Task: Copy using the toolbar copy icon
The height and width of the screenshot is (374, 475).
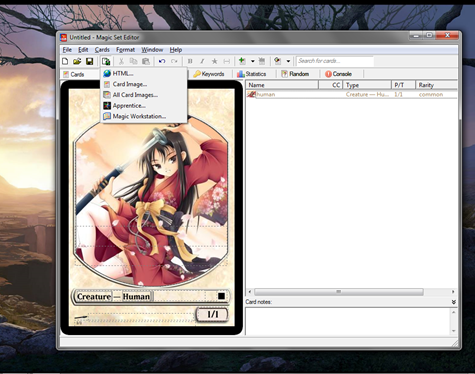Action: pyautogui.click(x=133, y=61)
